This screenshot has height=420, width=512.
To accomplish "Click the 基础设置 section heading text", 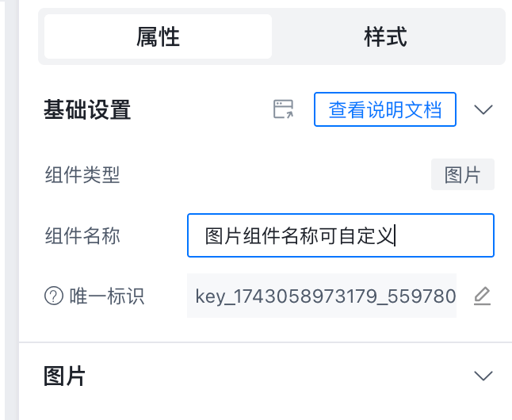I will coord(87,109).
